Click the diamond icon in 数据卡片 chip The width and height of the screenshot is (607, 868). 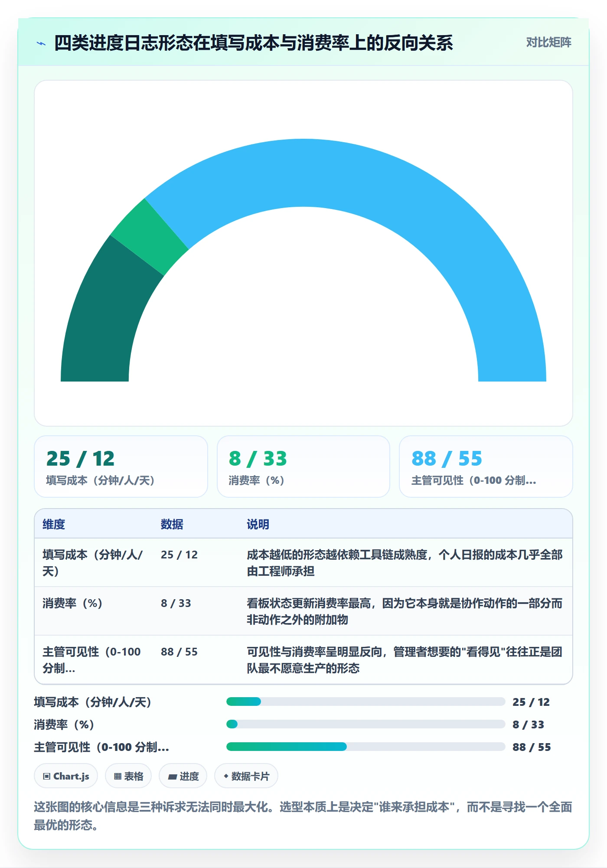coord(226,776)
